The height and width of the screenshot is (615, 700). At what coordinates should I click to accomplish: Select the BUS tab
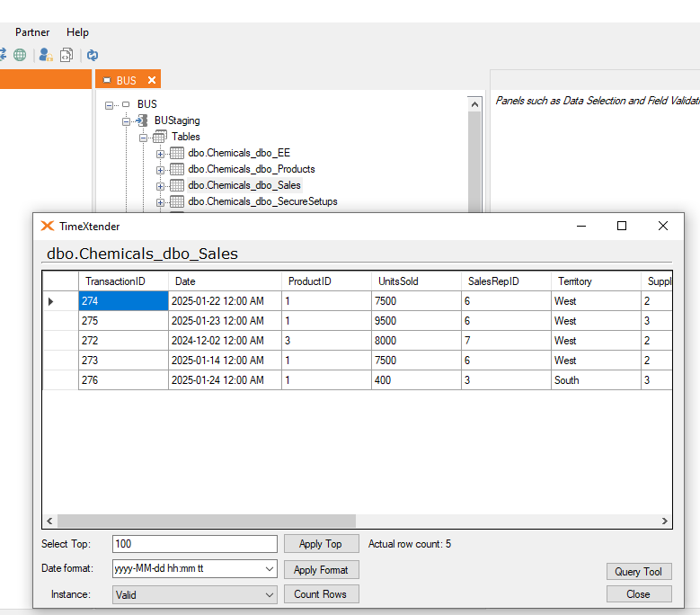click(x=126, y=80)
